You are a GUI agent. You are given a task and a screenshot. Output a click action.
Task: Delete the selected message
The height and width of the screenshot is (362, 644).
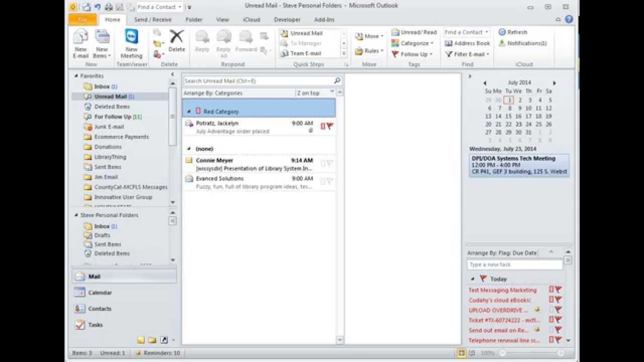coord(177,41)
